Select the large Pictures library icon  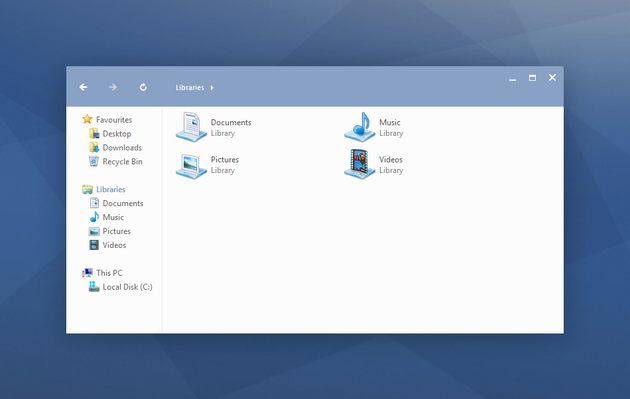click(x=191, y=166)
